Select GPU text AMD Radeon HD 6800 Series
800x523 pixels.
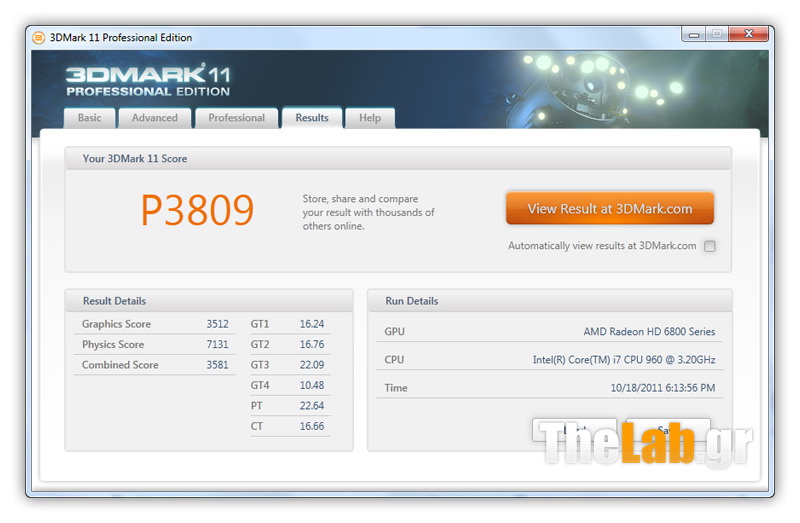[649, 332]
